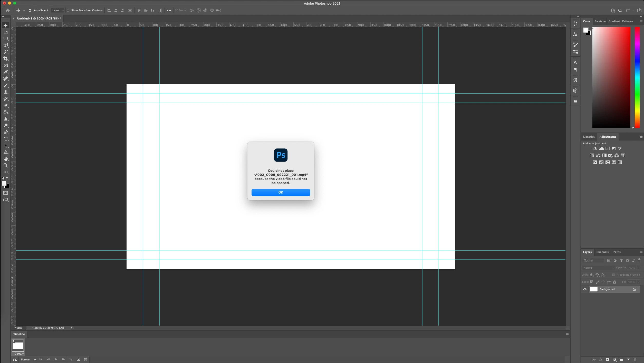Uncheck the Auto-Select checkbox
The width and height of the screenshot is (644, 363).
coord(30,11)
